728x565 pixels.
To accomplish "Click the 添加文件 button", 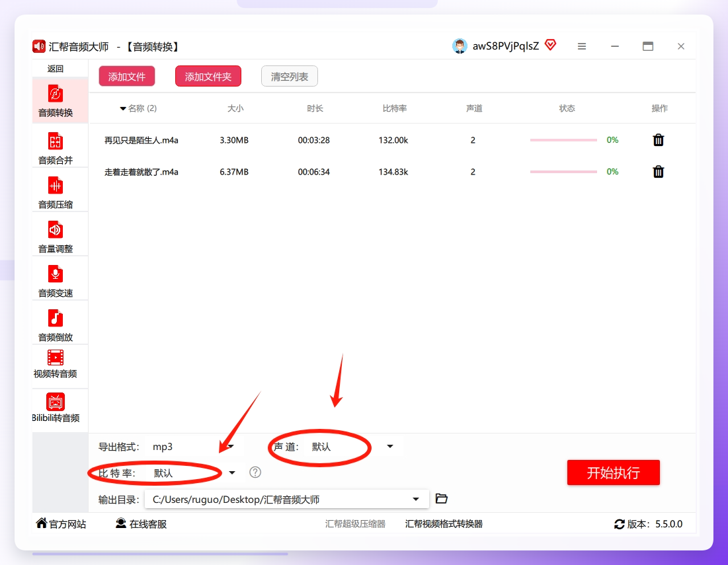I will (127, 77).
